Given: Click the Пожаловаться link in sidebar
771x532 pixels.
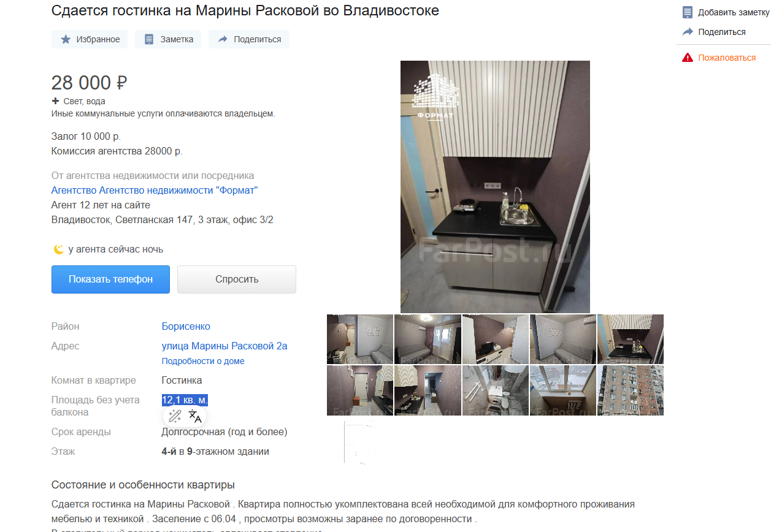Looking at the screenshot, I should (x=727, y=58).
